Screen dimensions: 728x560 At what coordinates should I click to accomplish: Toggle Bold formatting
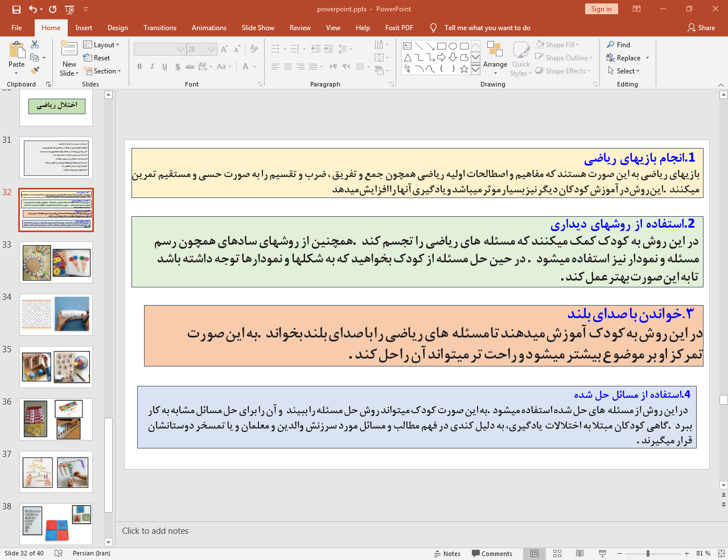point(139,67)
